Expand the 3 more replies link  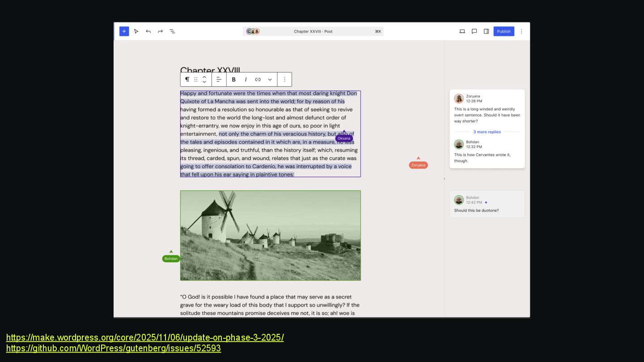tap(487, 132)
